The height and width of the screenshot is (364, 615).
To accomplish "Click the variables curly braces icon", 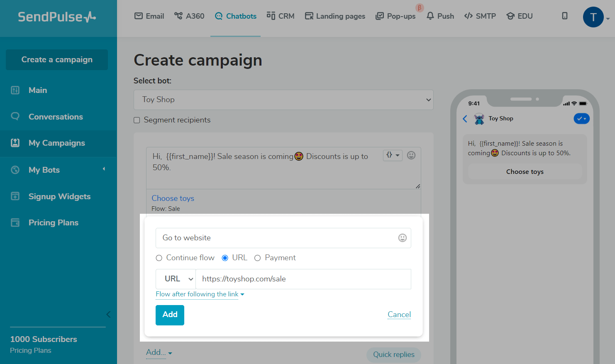I will (x=392, y=155).
